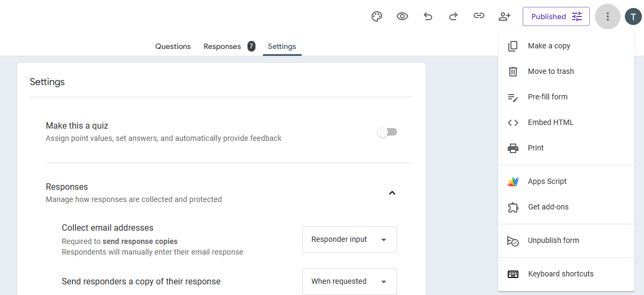Click the keyboard icon
Screen dimensions: 644x295
513,274
